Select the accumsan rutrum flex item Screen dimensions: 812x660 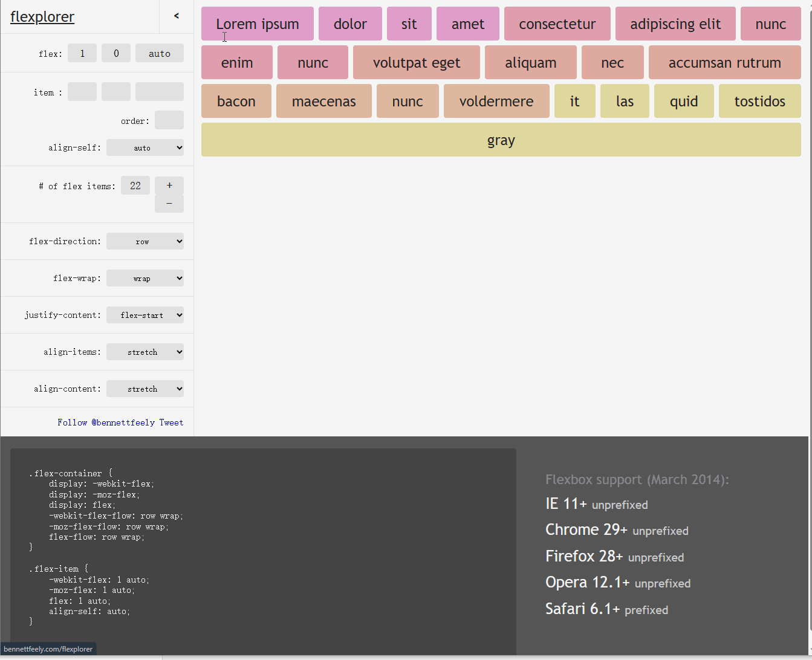pos(725,62)
